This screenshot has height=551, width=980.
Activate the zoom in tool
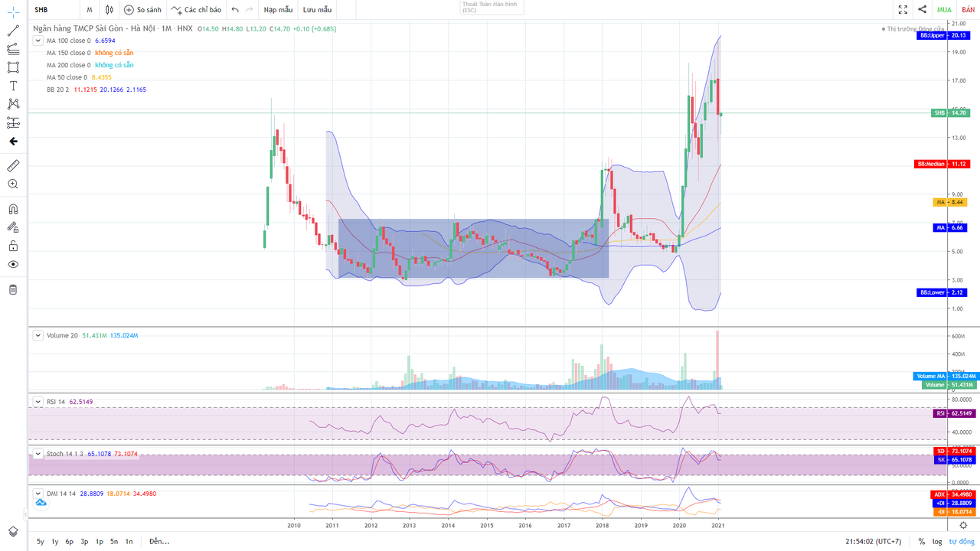(13, 184)
